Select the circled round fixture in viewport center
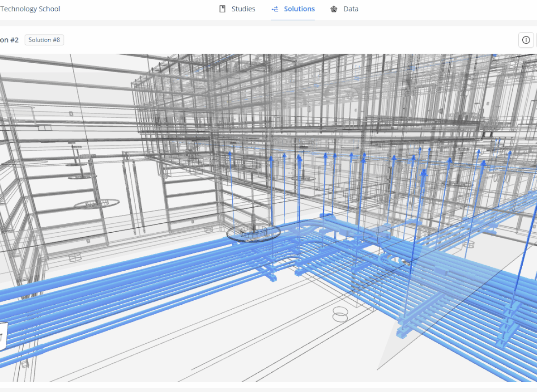Viewport: 537px width, 392px height. (253, 233)
